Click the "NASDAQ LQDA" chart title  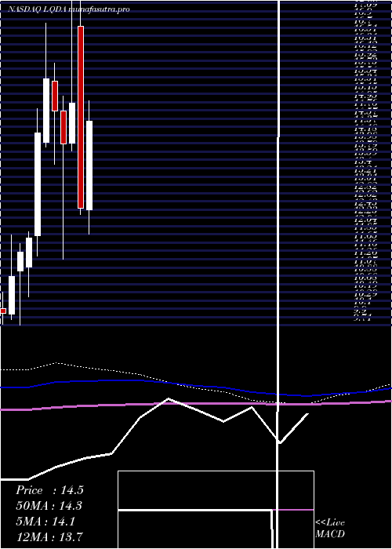click(x=36, y=9)
